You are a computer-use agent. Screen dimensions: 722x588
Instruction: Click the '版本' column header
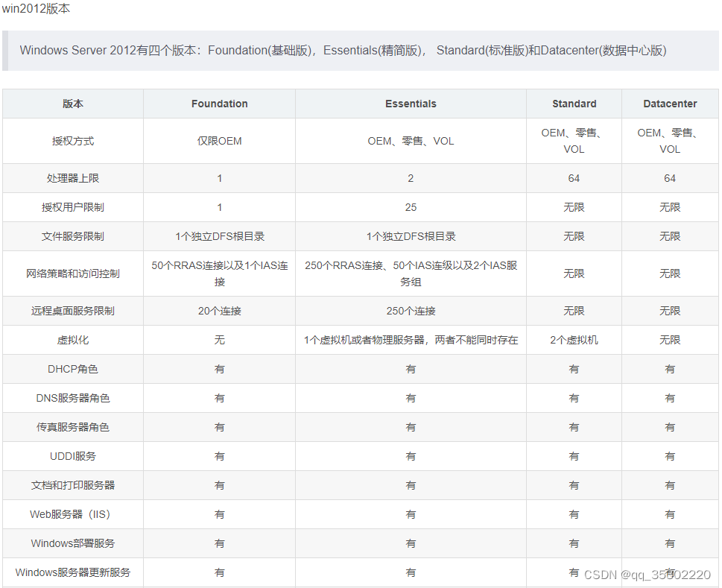73,104
